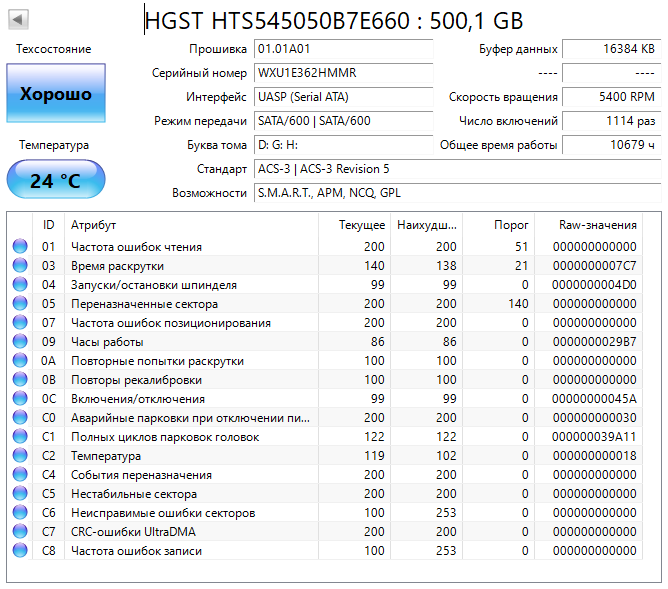This screenshot has width=668, height=589.
Task: Select the Полных циклов парковок головок row
Action: pyautogui.click(x=326, y=437)
